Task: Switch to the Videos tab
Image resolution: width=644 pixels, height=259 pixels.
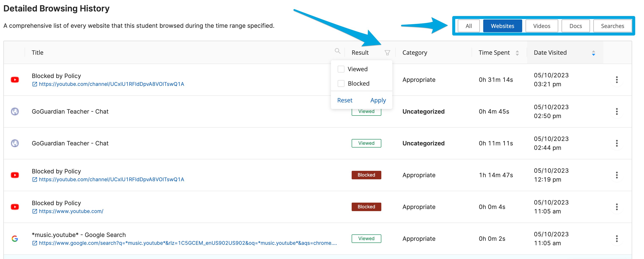Action: point(541,26)
